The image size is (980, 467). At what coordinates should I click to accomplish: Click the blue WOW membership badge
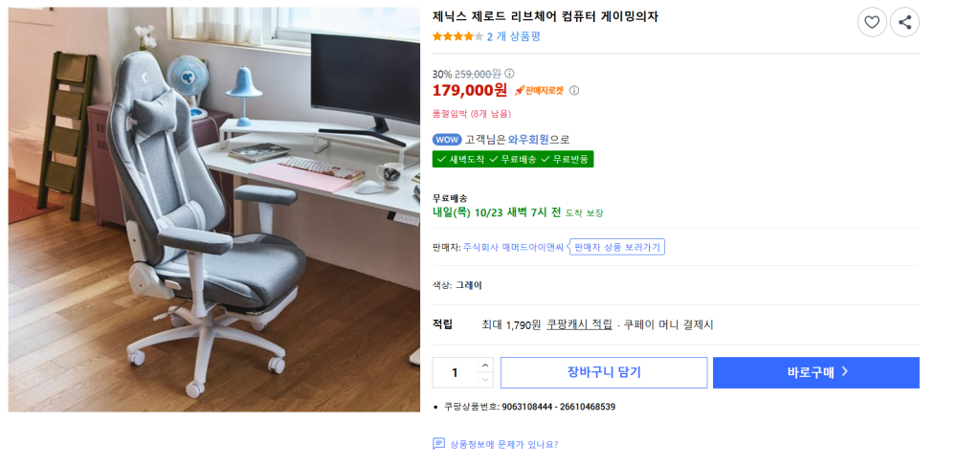447,140
